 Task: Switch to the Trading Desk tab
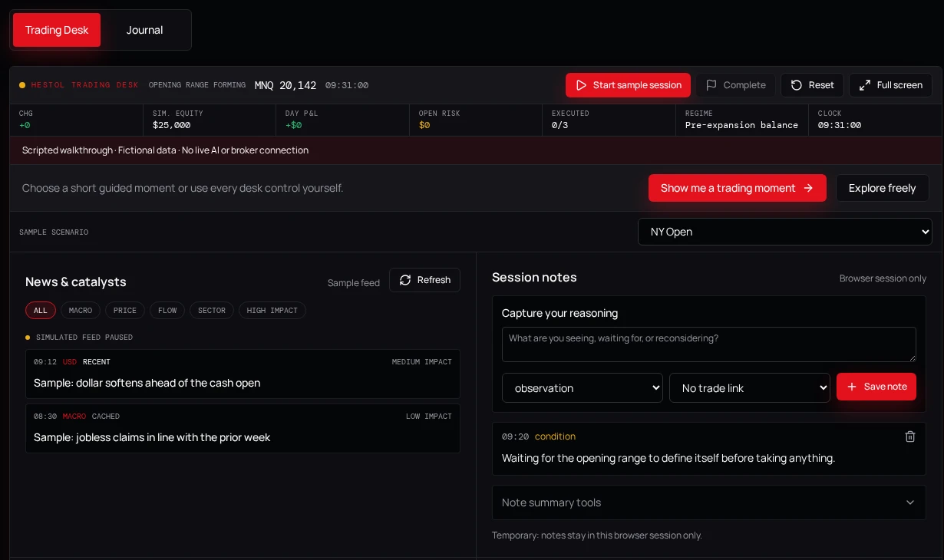tap(57, 30)
